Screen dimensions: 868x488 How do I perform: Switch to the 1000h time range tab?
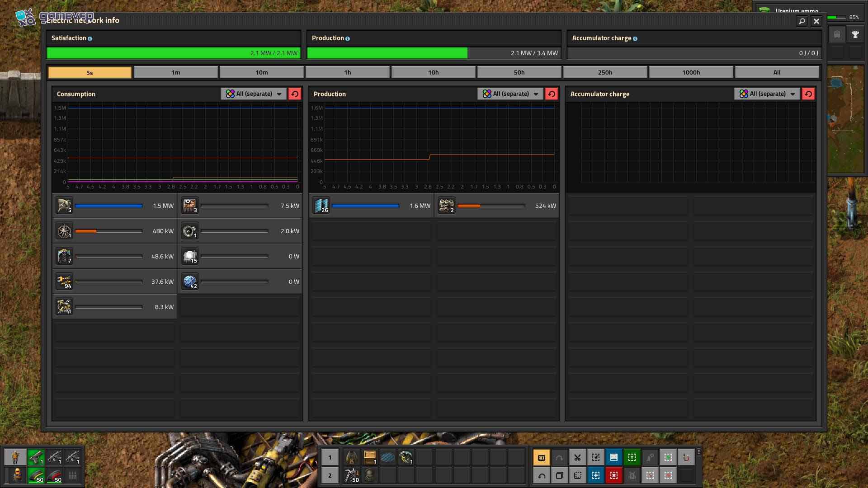coord(691,72)
